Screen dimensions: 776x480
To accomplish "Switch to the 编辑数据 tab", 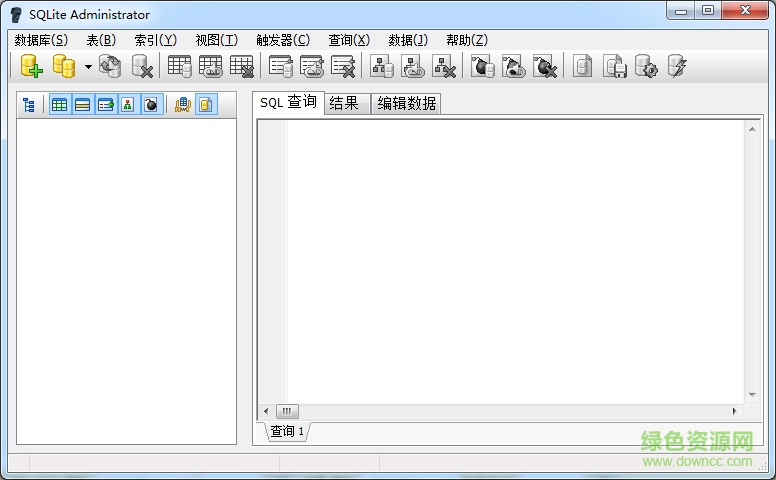I will 406,103.
